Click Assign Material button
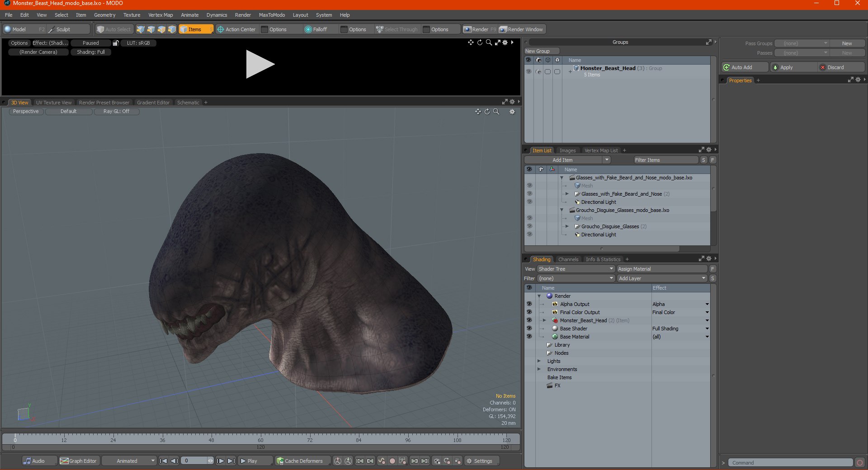Screen dimensions: 868x470 (x=662, y=269)
